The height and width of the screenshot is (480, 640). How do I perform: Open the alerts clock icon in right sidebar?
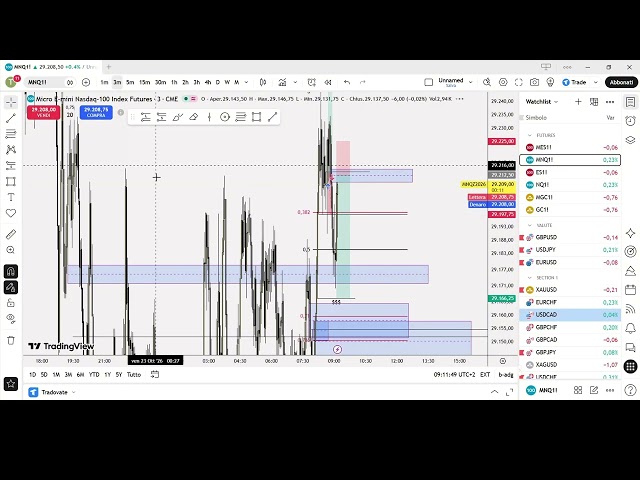pos(631,120)
